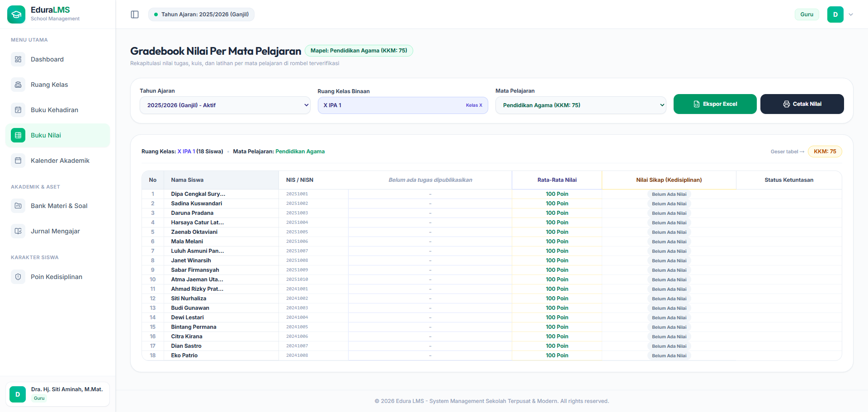868x412 pixels.
Task: Go to Ruang Kelas menu
Action: (57, 85)
